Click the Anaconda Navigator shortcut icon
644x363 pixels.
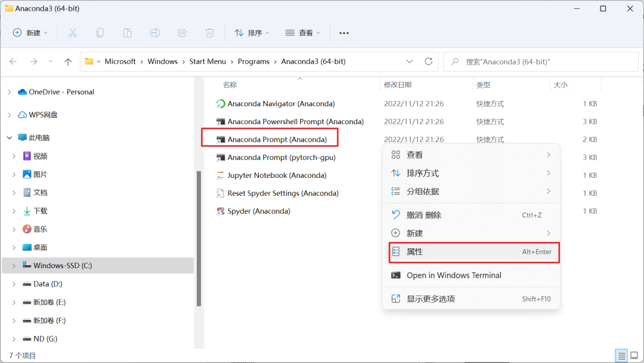click(x=221, y=104)
